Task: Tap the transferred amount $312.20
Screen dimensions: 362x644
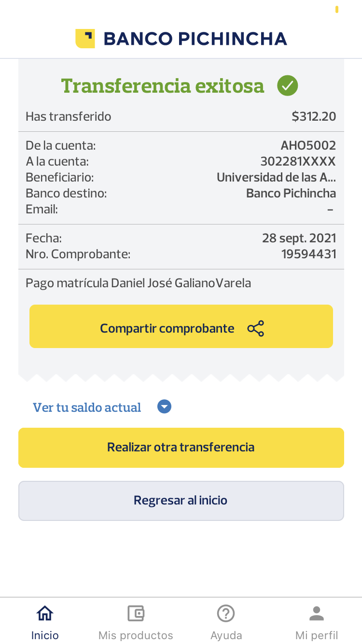Action: pyautogui.click(x=314, y=116)
